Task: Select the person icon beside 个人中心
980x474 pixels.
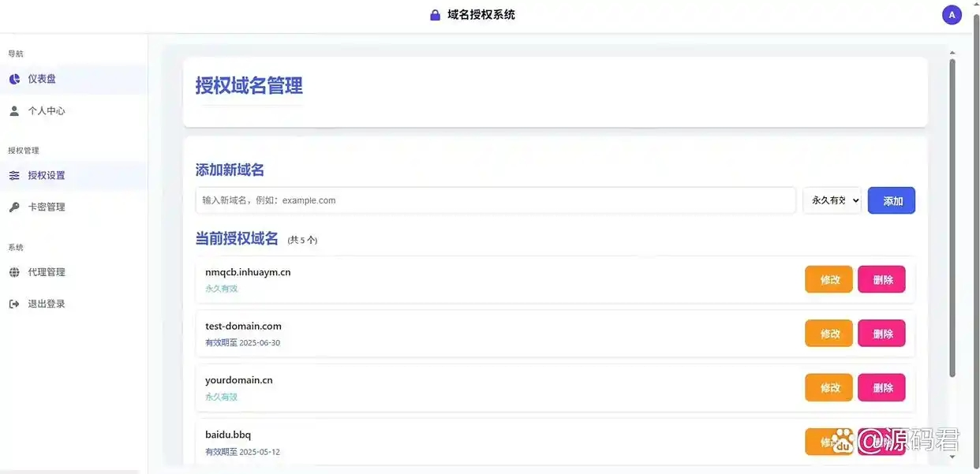Action: 13,110
